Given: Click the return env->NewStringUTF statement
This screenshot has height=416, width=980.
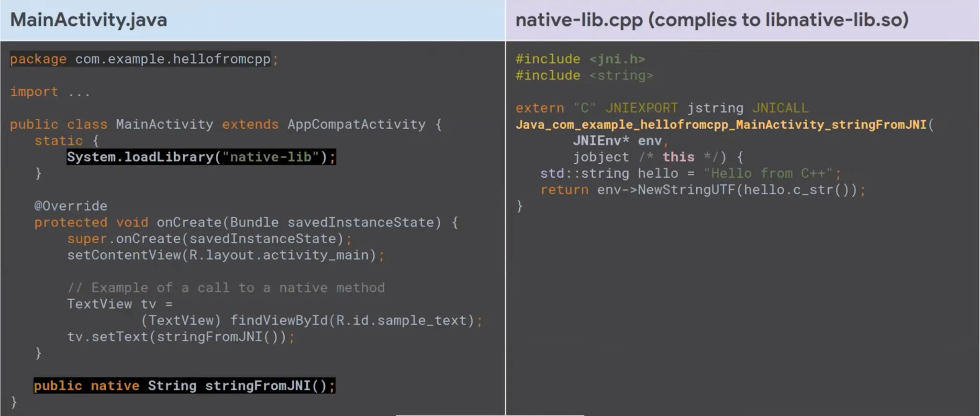Looking at the screenshot, I should pyautogui.click(x=702, y=190).
